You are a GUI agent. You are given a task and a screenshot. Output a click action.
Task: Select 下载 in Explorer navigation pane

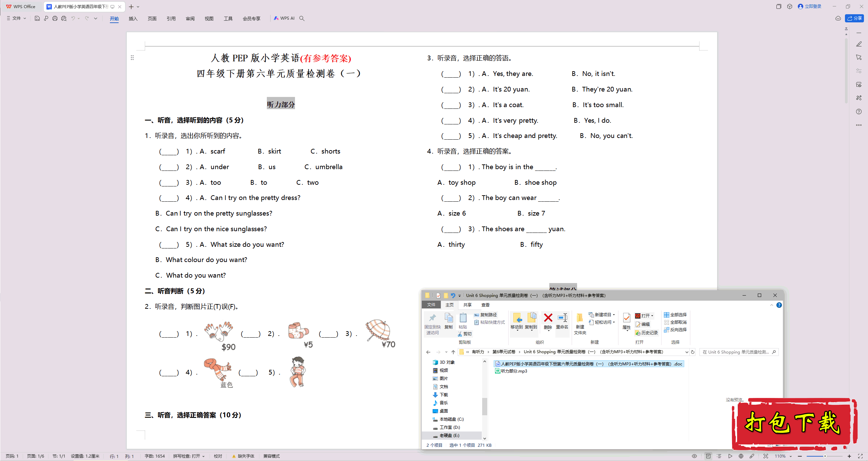[440, 395]
